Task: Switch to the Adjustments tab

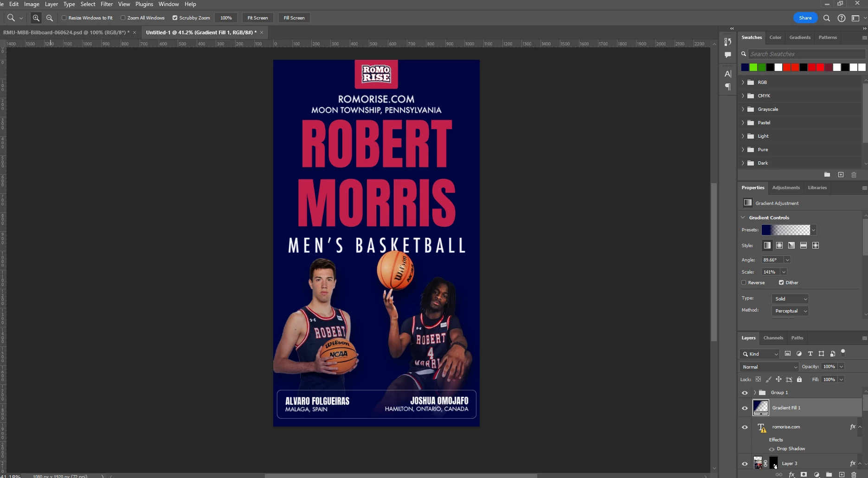Action: [786, 188]
